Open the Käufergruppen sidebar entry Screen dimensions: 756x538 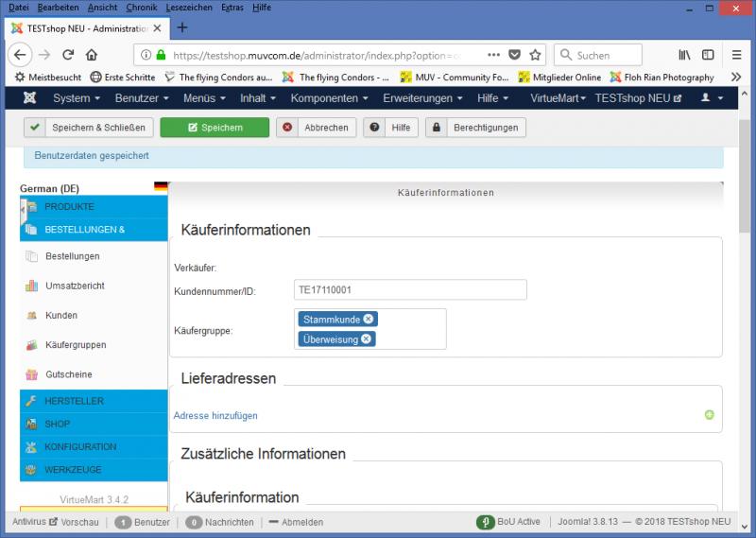click(x=76, y=345)
